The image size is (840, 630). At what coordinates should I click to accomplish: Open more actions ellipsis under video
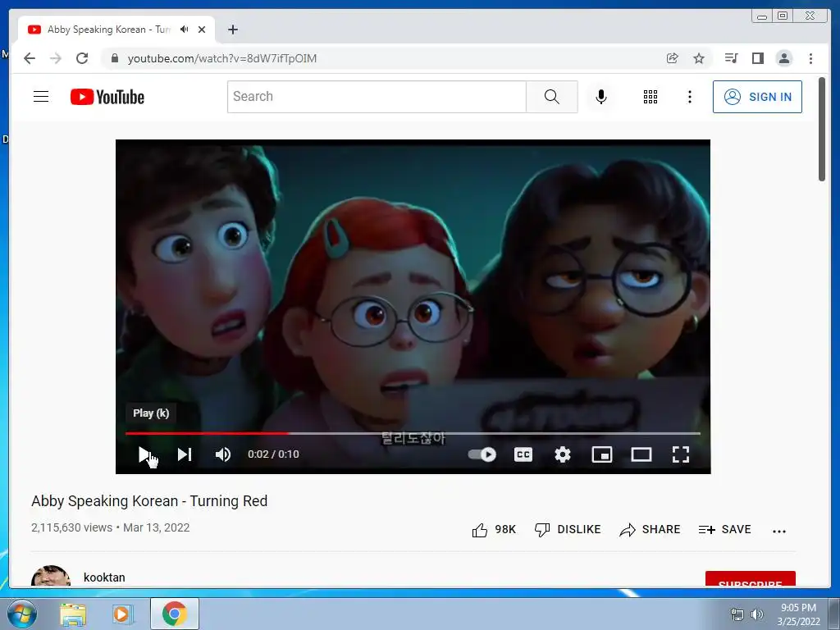coord(779,531)
